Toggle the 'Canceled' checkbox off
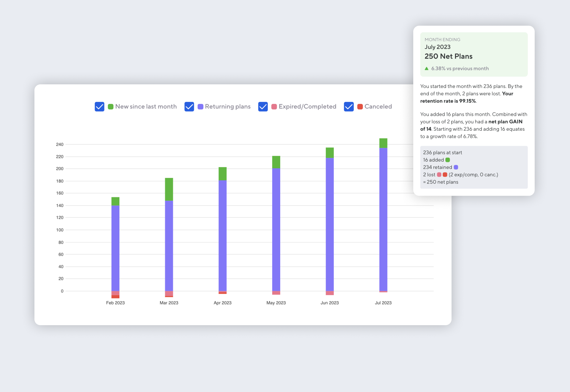 point(349,106)
